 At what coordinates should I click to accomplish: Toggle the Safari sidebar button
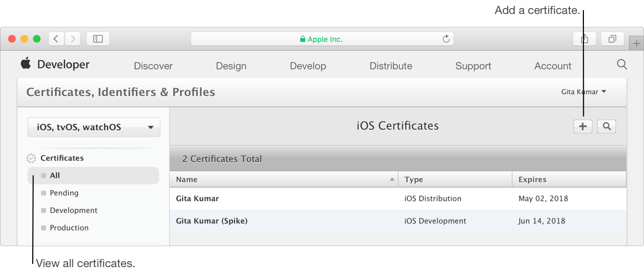[x=98, y=39]
